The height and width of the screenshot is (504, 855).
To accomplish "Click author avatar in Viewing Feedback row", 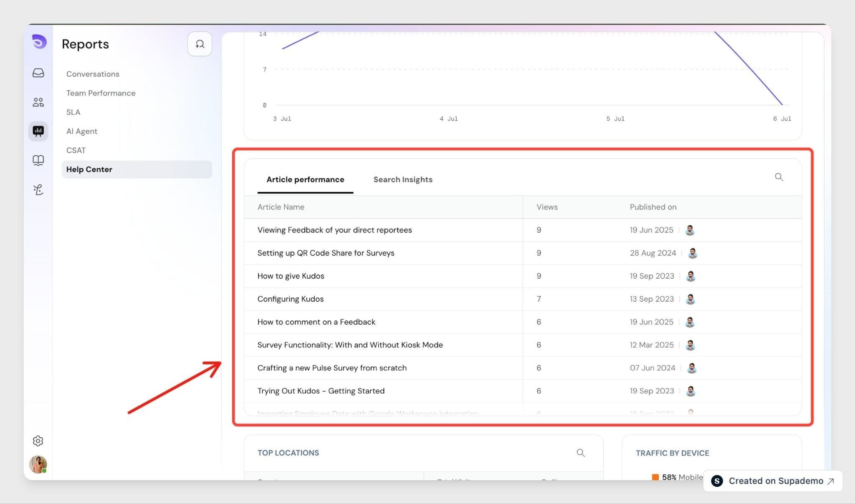I will 690,230.
